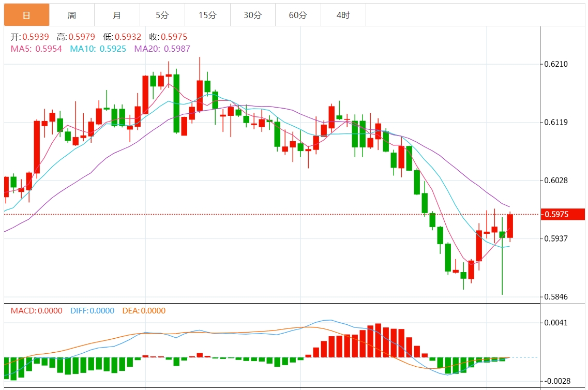Switch to the 月 monthly tab
This screenshot has width=588, height=390.
pyautogui.click(x=117, y=15)
